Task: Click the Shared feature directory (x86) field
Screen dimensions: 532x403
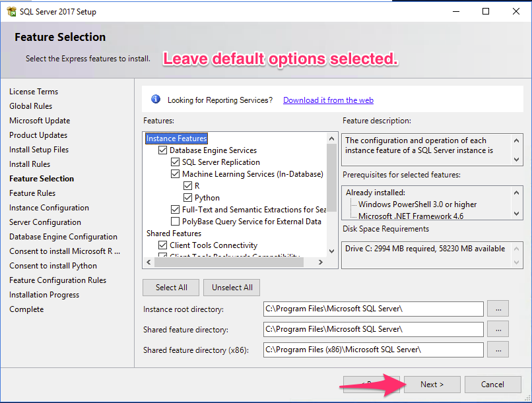Action: click(373, 350)
